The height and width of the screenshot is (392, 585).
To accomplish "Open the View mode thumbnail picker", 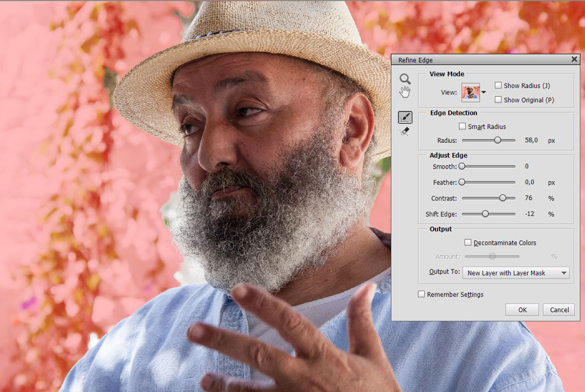I will pos(471,92).
